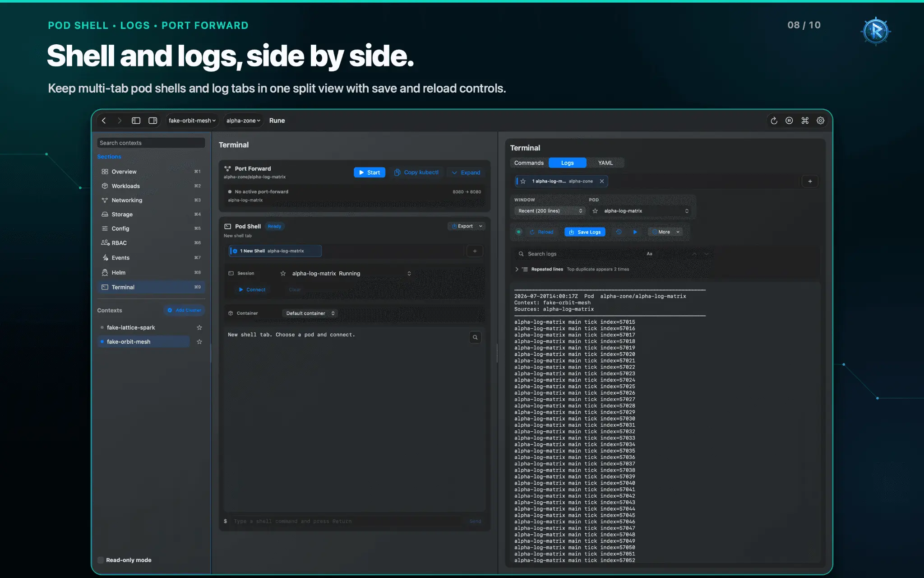924x578 pixels.
Task: Switch to the Logs tab
Action: tap(568, 163)
